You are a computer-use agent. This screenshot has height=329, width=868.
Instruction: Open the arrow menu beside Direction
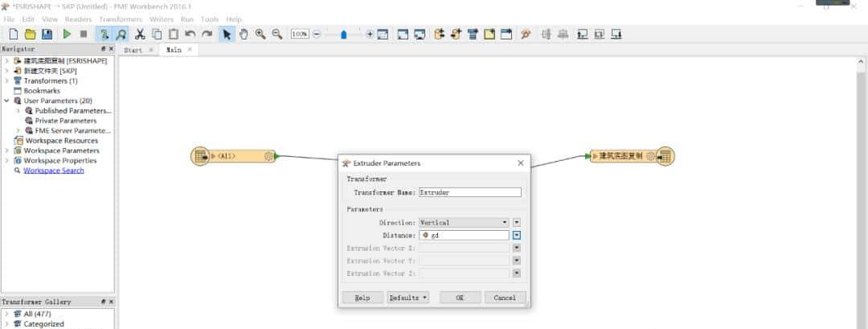[517, 222]
